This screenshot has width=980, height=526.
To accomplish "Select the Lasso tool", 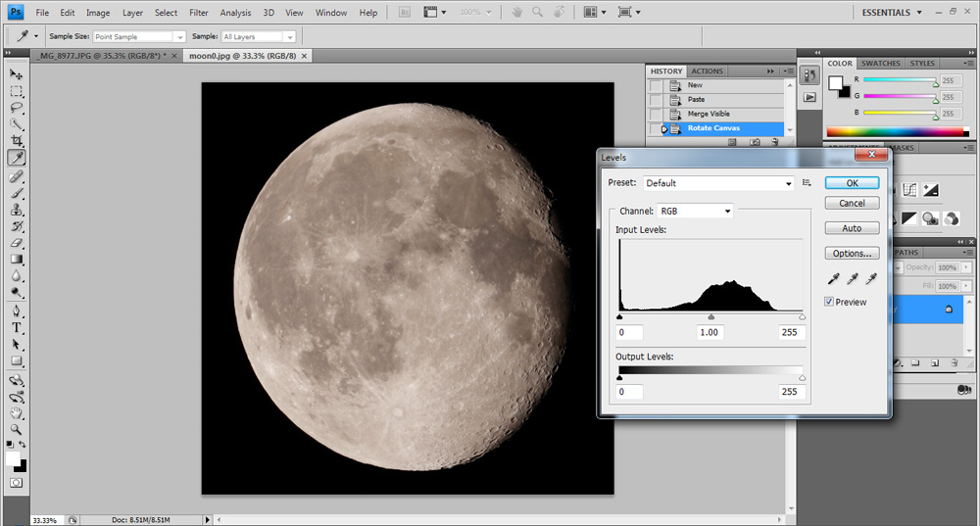I will click(17, 108).
